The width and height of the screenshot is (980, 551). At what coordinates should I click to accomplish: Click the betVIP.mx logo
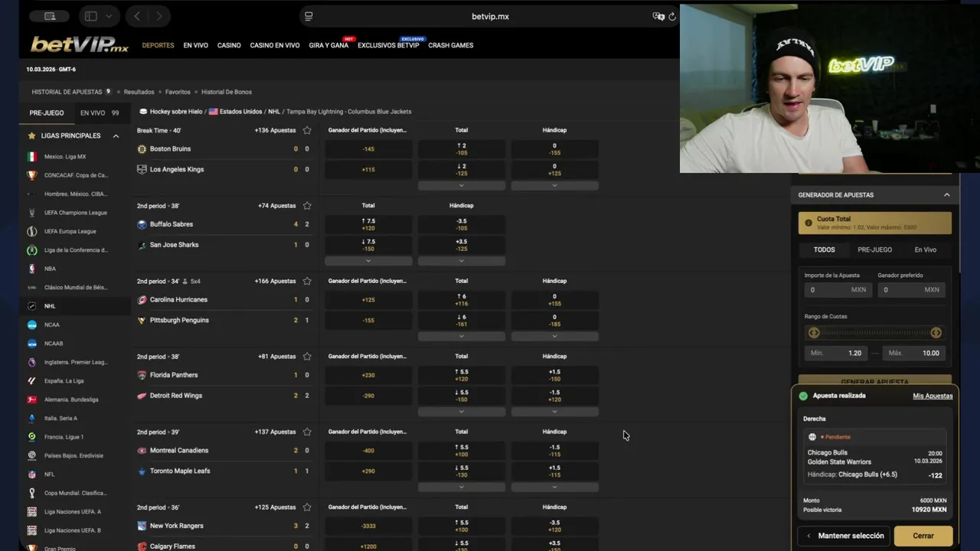click(80, 44)
